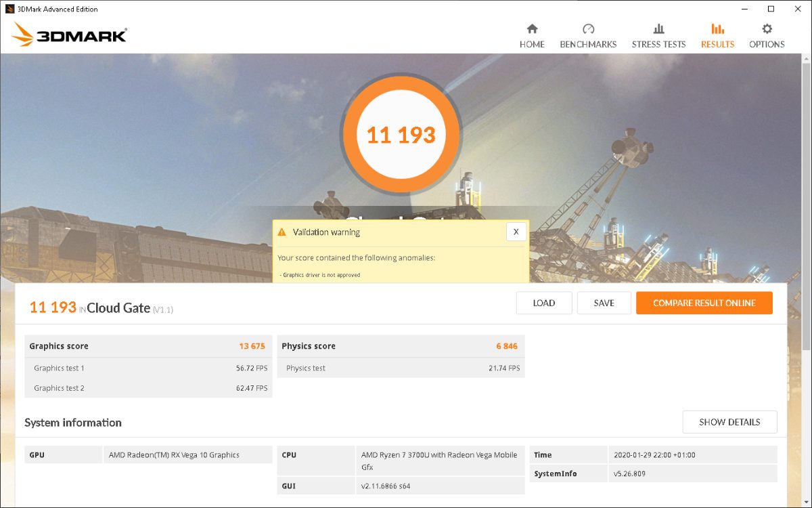Click the 3DMark logo

[69, 34]
